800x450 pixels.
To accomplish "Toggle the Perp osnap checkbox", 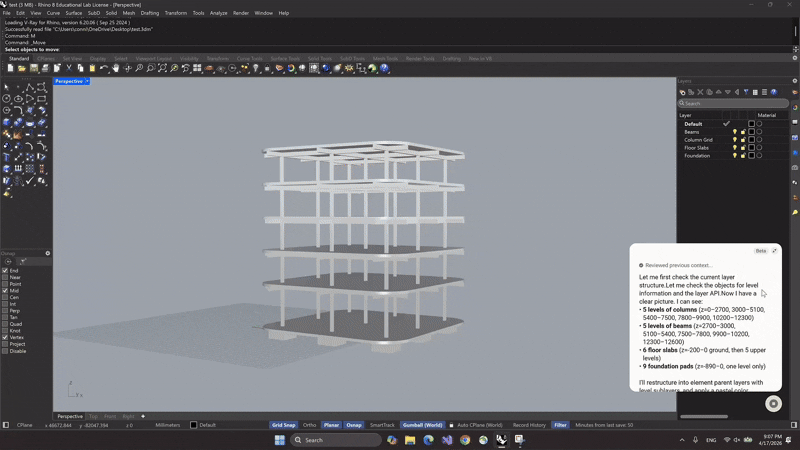I will tap(5, 310).
